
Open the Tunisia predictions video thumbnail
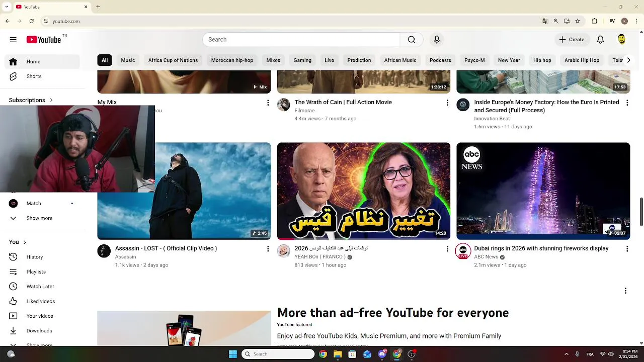point(364,191)
